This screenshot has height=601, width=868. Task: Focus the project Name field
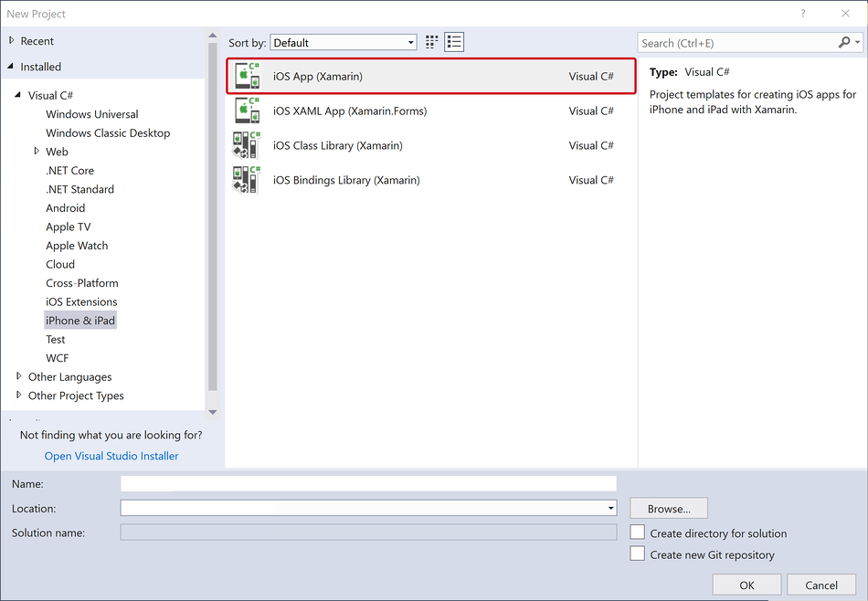click(368, 483)
